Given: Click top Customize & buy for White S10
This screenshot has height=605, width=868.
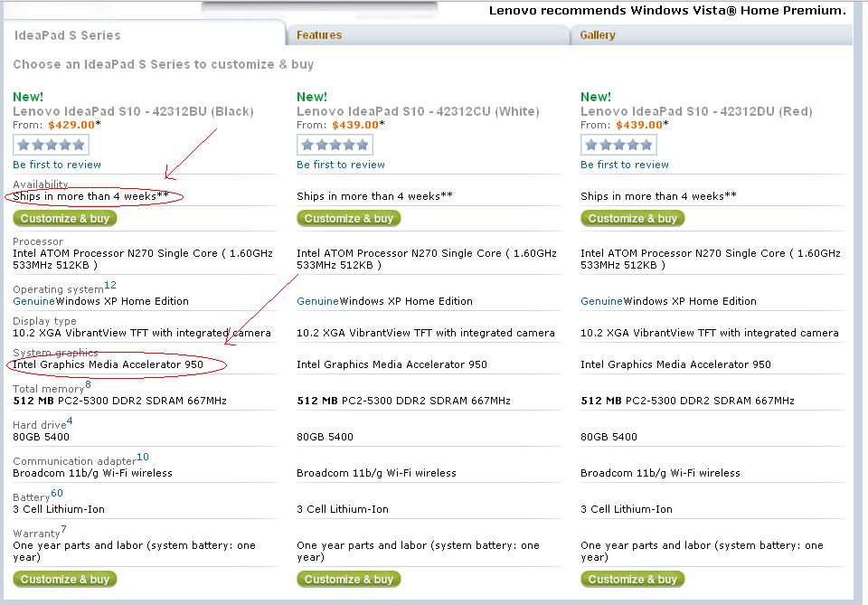Looking at the screenshot, I should click(349, 218).
